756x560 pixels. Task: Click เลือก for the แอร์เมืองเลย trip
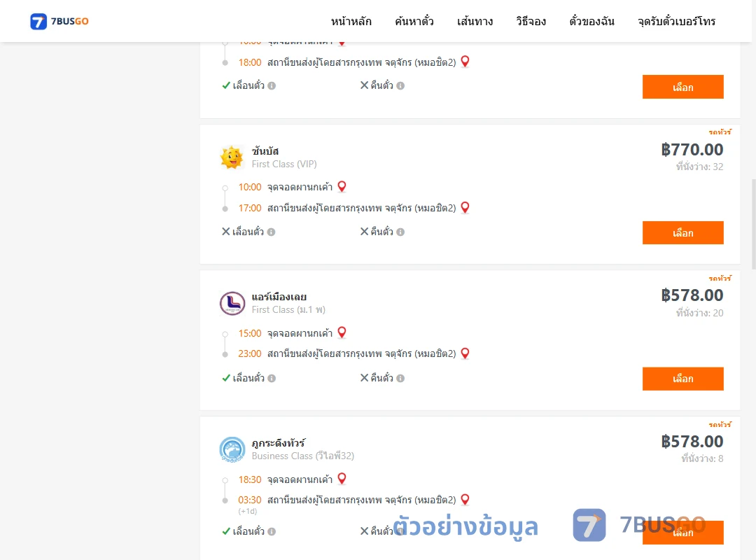[x=682, y=379]
